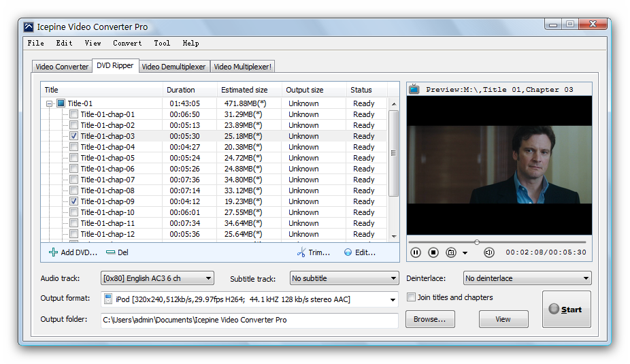Select the DVD Ripper tab

115,65
